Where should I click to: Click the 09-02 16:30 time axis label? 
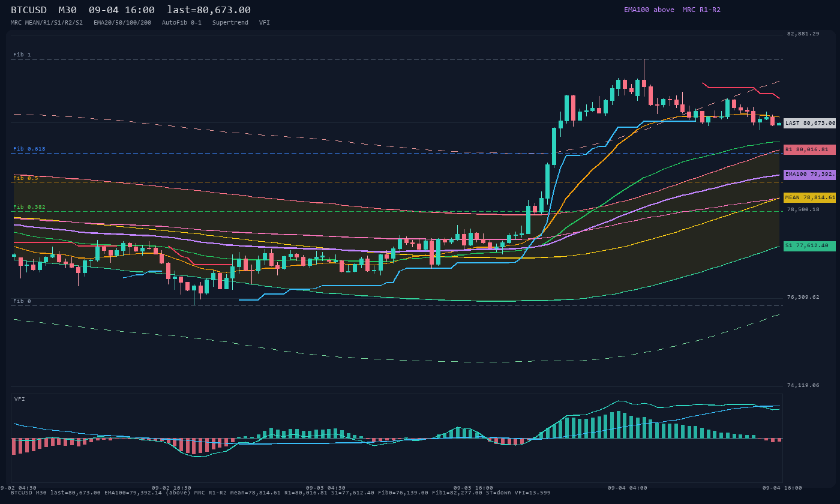[x=172, y=488]
